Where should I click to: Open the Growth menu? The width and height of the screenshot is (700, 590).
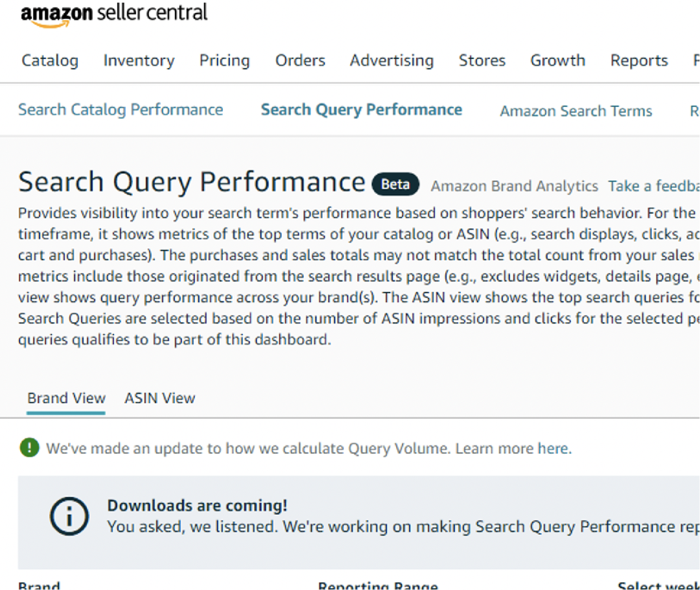pos(557,61)
